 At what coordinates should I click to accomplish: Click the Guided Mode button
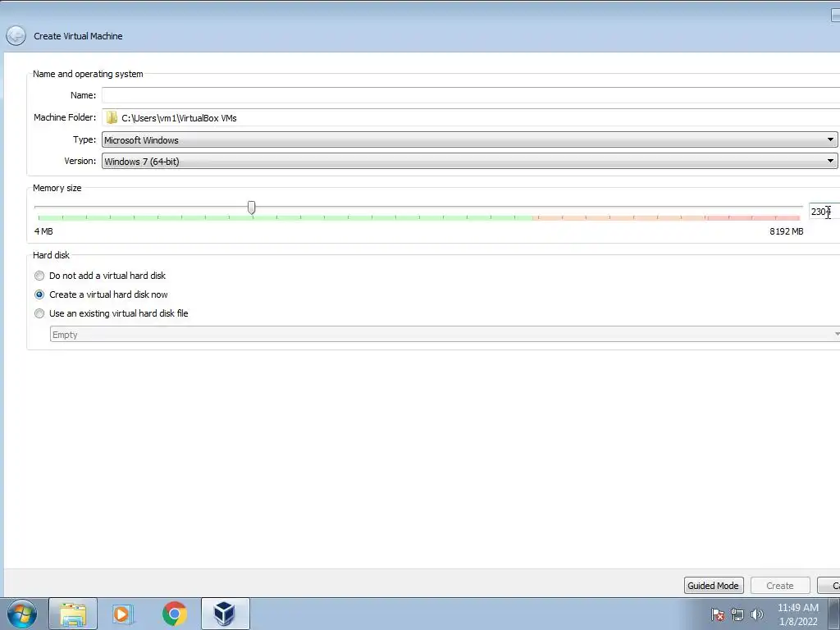click(714, 586)
